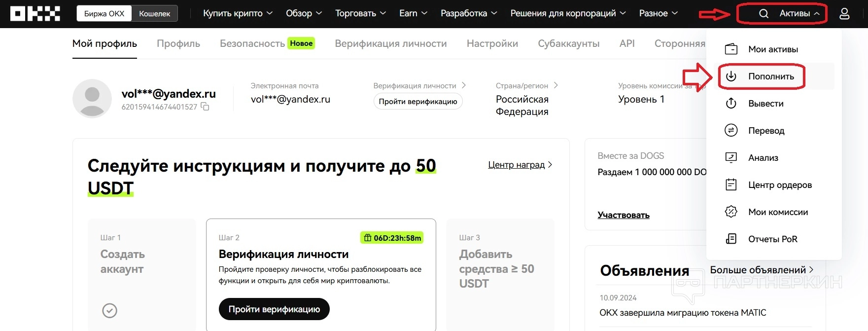Select Вывести in assets menu
This screenshot has width=868, height=331.
[774, 104]
